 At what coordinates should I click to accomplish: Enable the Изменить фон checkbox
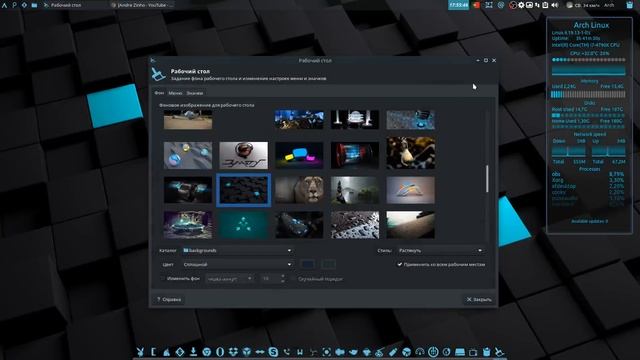[162, 278]
